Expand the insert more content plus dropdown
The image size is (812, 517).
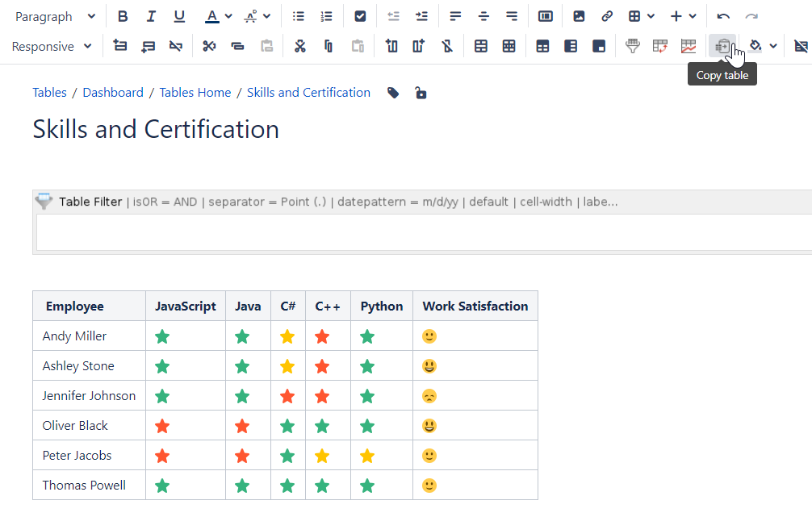(x=683, y=16)
